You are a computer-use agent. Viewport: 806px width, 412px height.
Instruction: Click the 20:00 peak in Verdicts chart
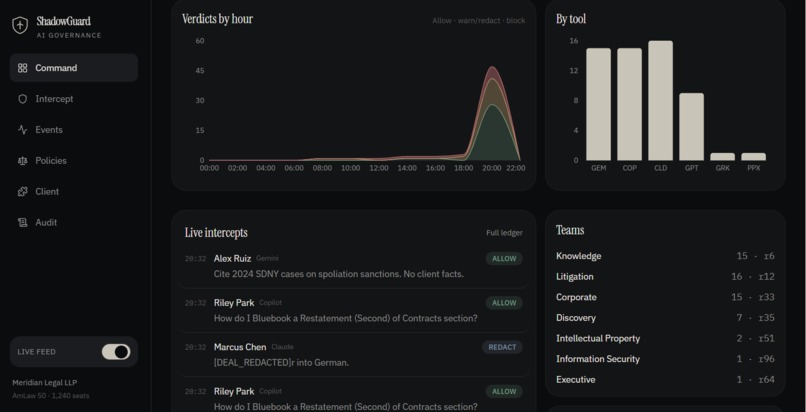[x=492, y=67]
